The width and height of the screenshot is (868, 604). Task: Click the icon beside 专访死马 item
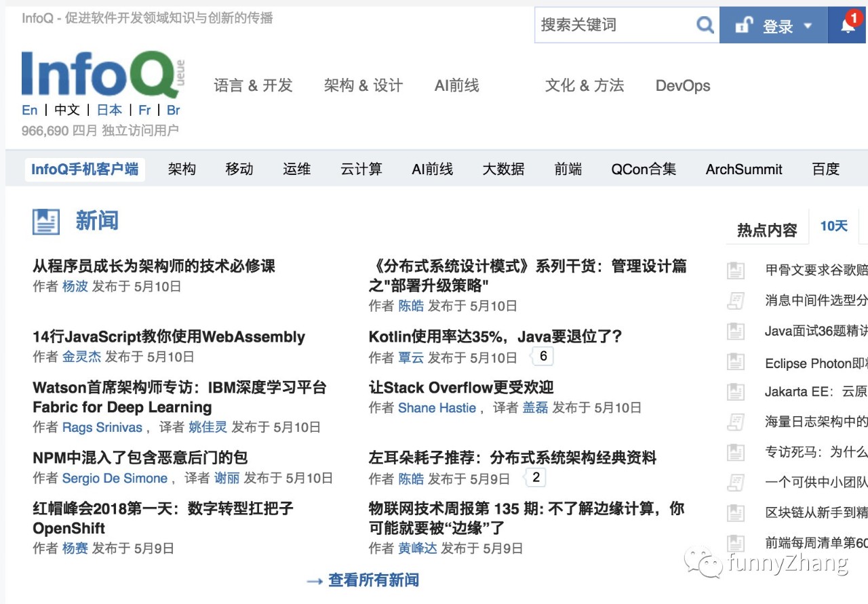736,452
